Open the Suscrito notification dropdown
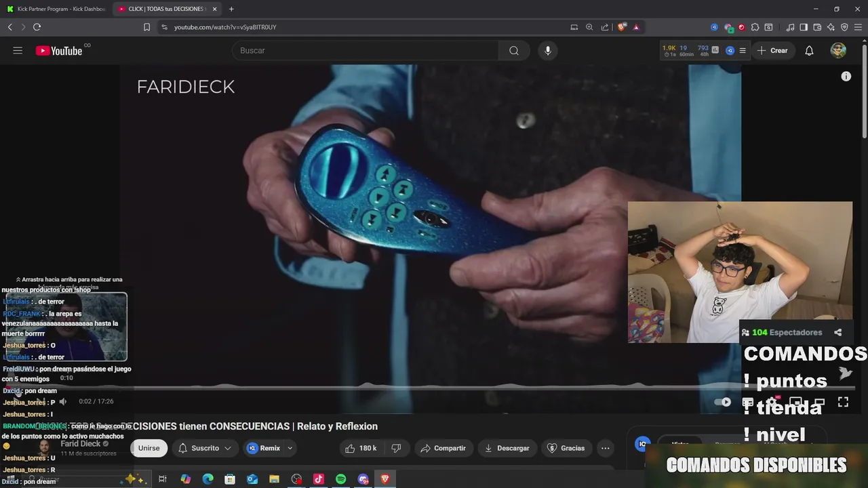Viewport: 868px width, 488px height. (205, 448)
